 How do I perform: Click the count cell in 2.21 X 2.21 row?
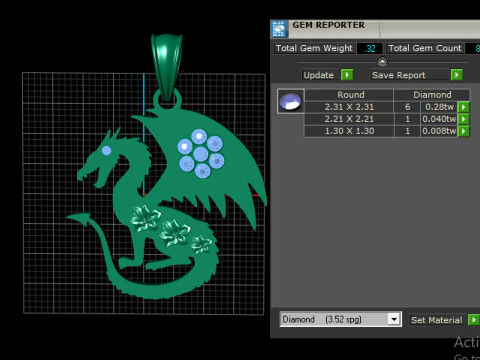click(x=407, y=119)
